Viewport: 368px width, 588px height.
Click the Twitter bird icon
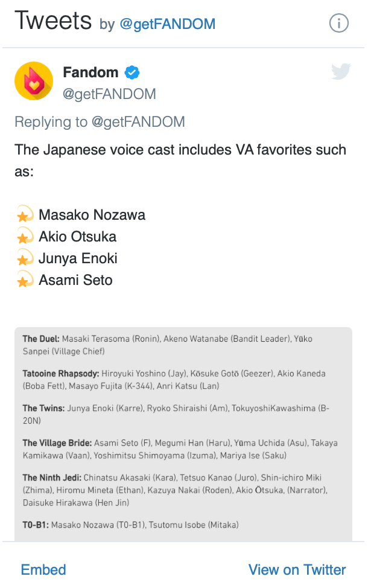[x=341, y=72]
